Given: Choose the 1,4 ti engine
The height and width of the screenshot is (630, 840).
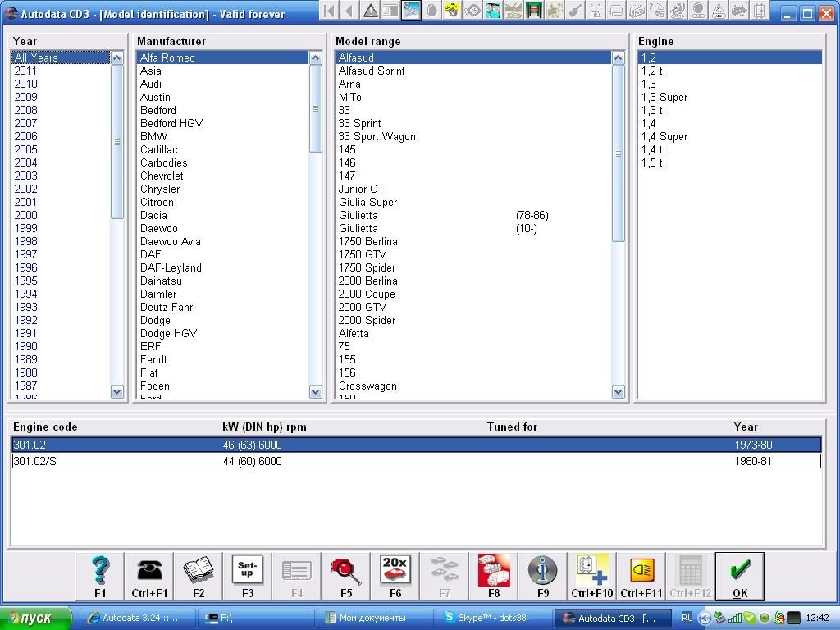Looking at the screenshot, I should pos(729,149).
